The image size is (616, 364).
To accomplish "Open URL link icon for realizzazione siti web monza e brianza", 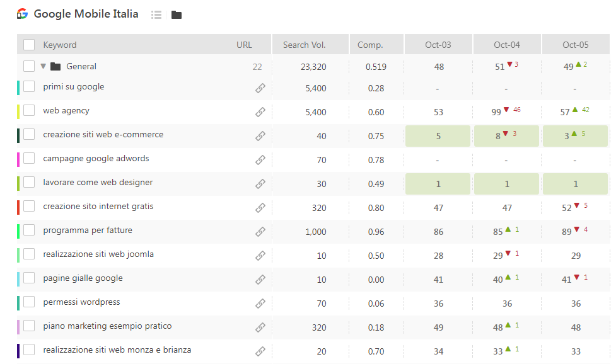I will tap(260, 351).
